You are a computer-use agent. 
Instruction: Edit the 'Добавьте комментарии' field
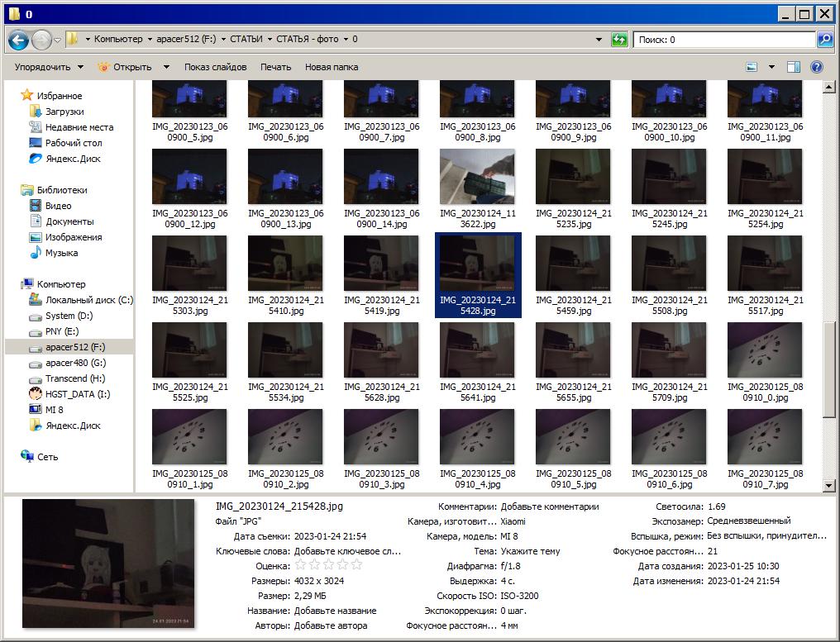[550, 506]
